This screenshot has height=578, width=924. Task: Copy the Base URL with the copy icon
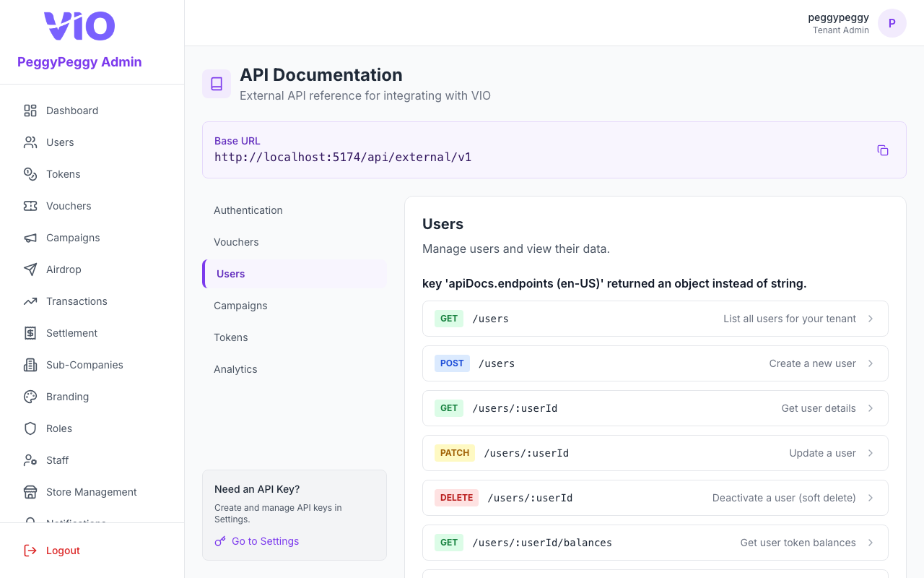[x=883, y=150]
